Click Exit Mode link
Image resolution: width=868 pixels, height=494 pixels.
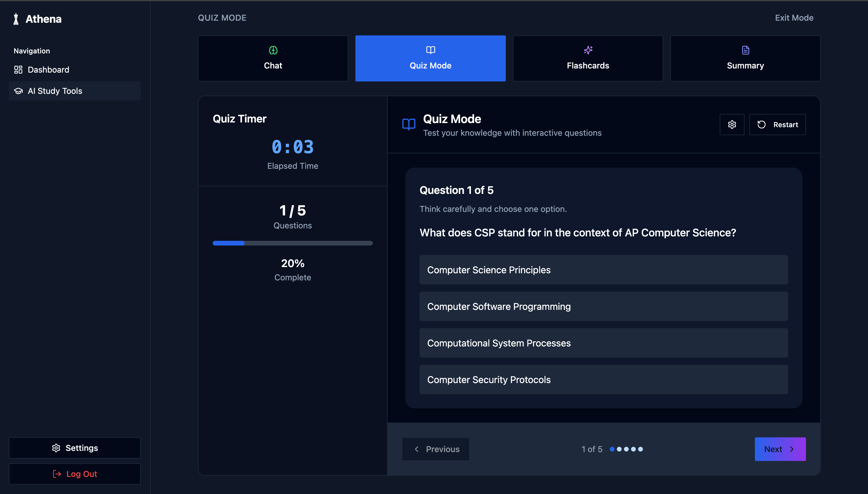(x=794, y=18)
